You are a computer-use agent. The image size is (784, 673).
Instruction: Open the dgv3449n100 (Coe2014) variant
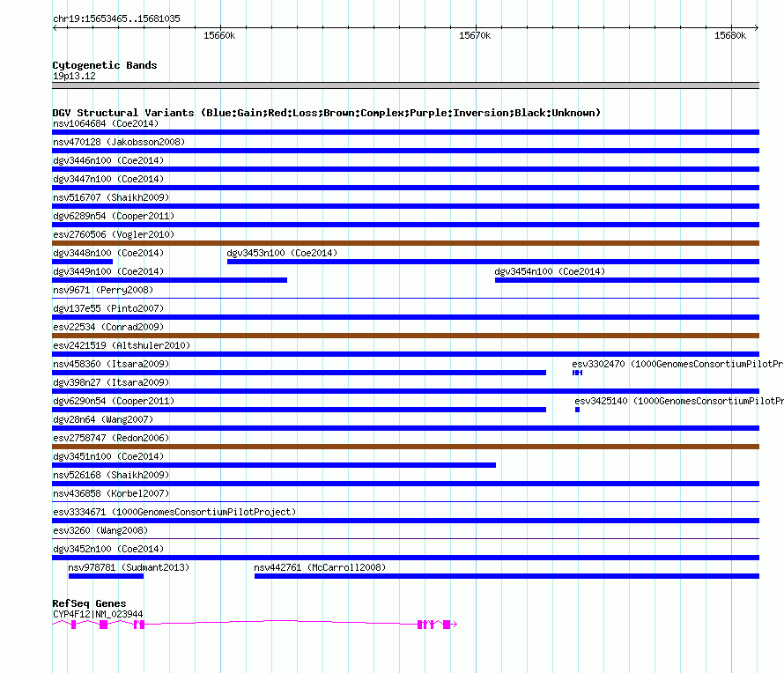108,271
